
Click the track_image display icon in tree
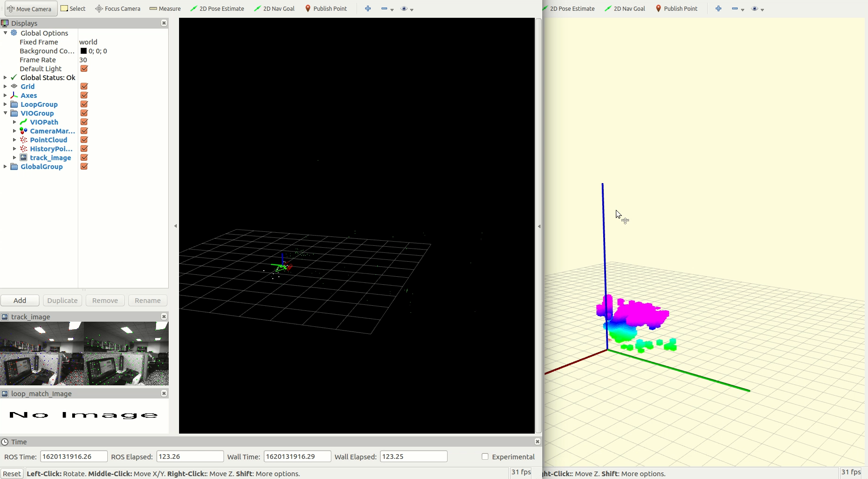tap(23, 157)
